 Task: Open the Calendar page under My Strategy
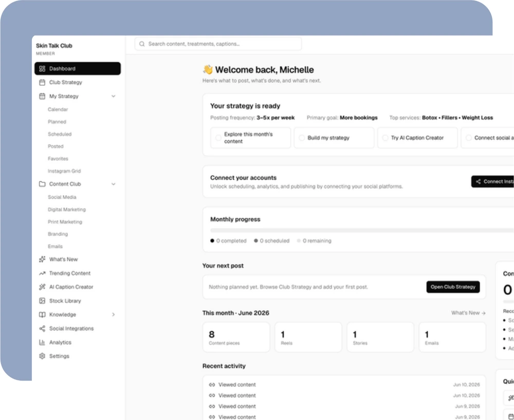pos(58,109)
